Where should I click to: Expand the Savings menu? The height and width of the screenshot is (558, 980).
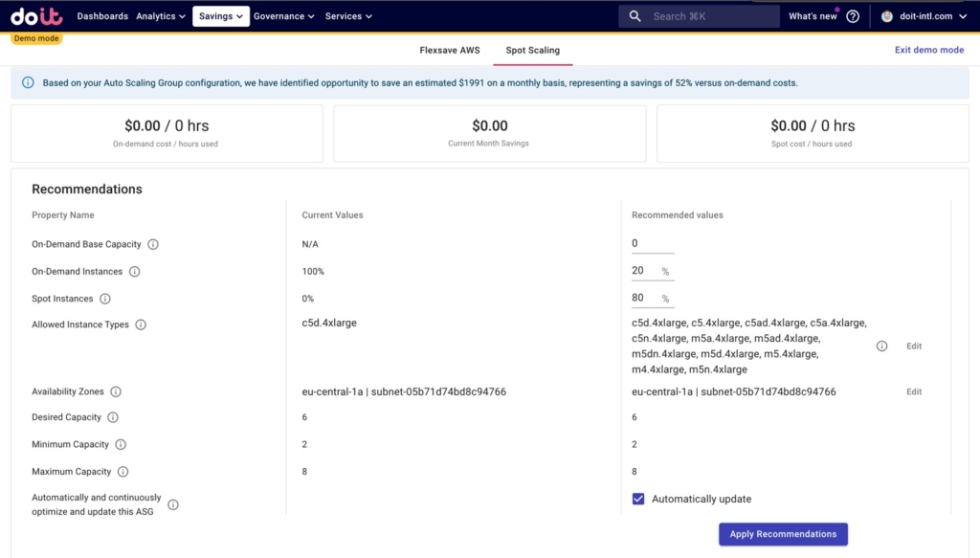pyautogui.click(x=221, y=16)
